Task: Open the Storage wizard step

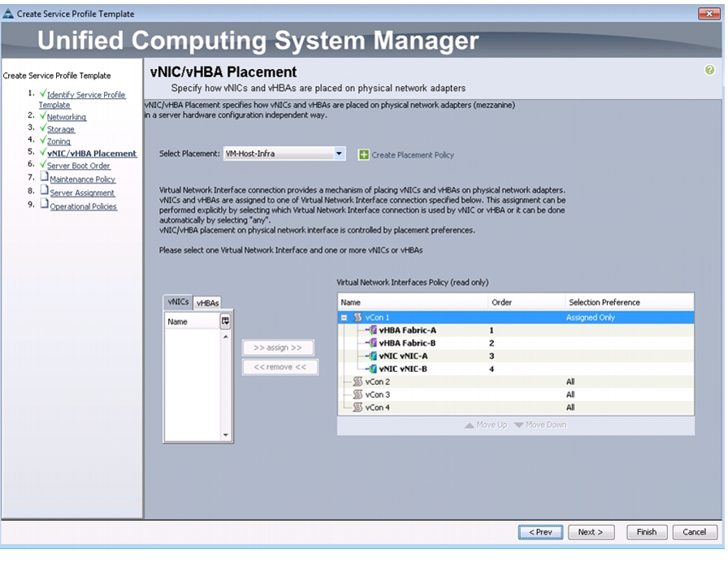Action: click(60, 129)
